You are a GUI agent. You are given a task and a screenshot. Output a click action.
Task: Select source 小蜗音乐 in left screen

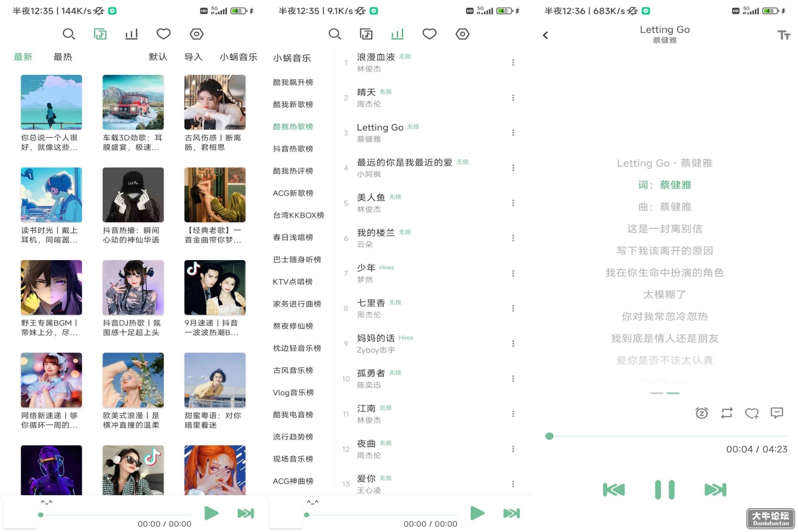(239, 57)
